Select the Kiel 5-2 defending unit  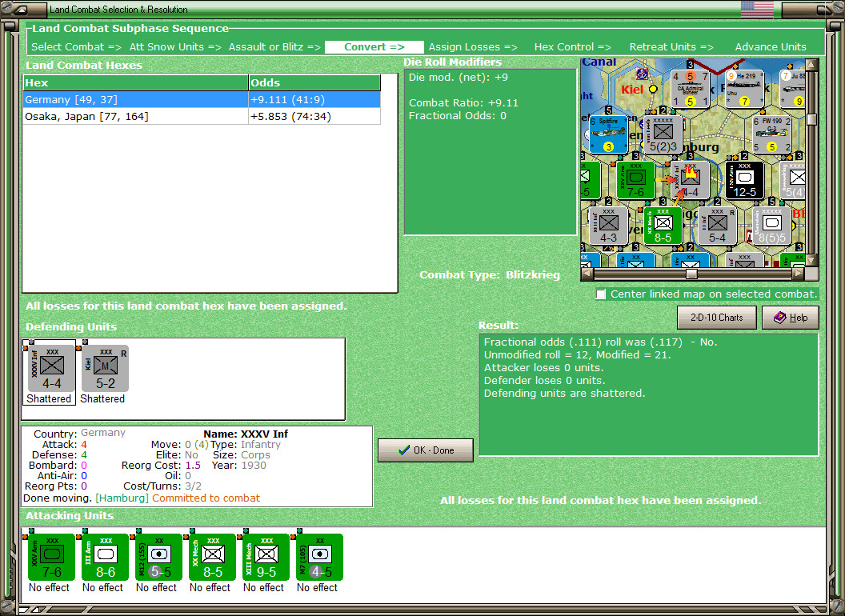coord(105,369)
